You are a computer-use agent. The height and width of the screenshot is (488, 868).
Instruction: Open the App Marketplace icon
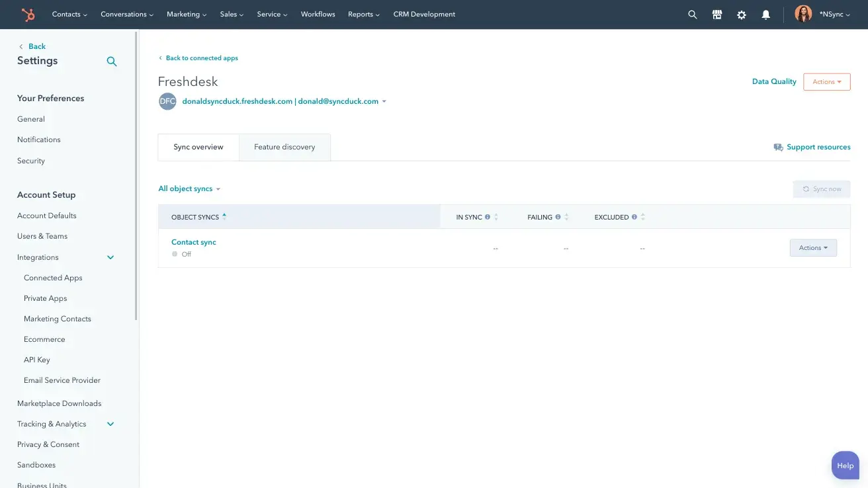click(717, 14)
